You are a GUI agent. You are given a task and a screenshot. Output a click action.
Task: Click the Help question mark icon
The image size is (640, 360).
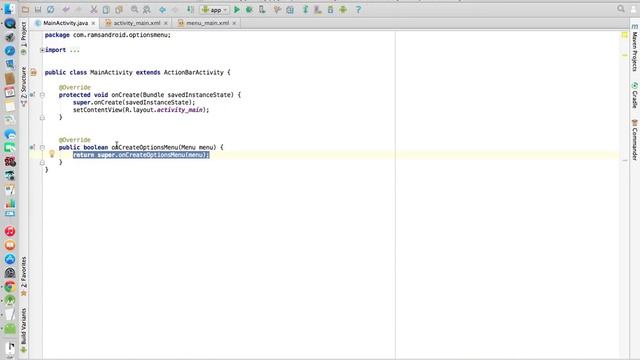[x=358, y=9]
